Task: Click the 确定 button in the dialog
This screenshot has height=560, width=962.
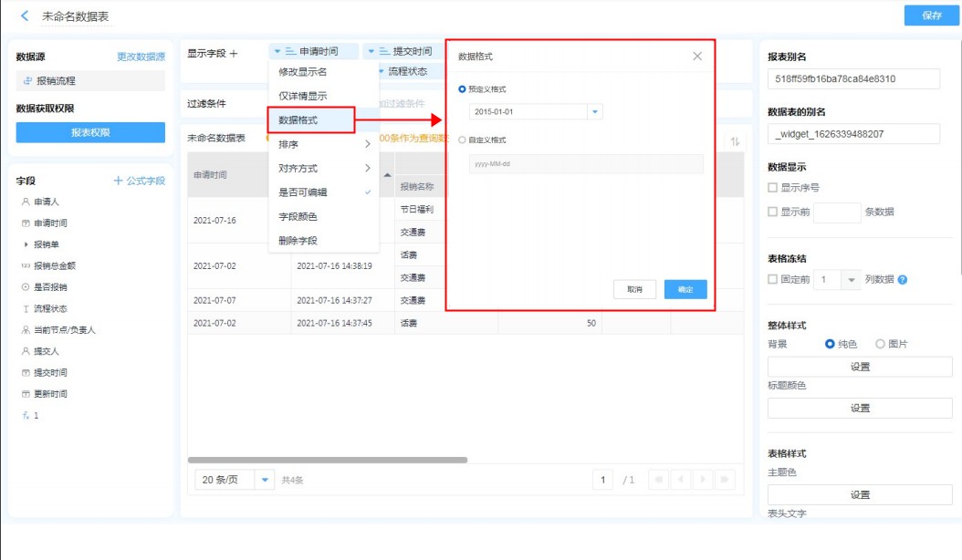Action: pos(685,289)
